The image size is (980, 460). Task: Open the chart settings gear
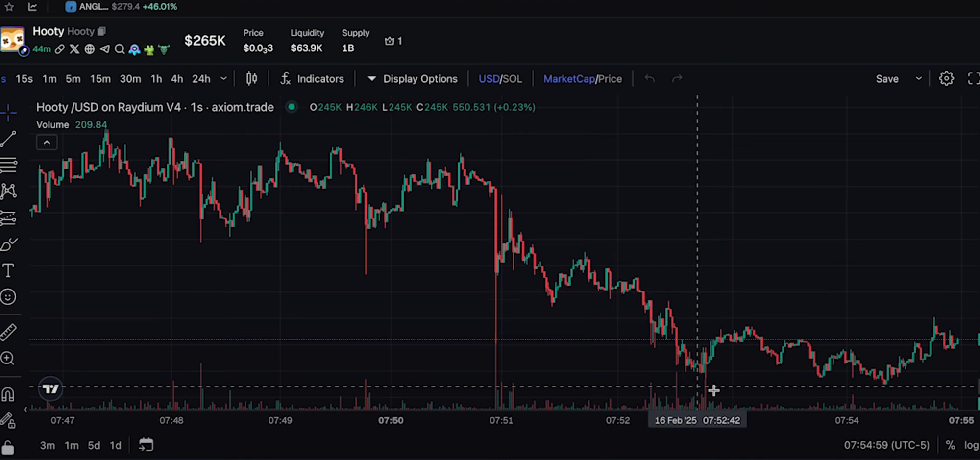point(947,78)
